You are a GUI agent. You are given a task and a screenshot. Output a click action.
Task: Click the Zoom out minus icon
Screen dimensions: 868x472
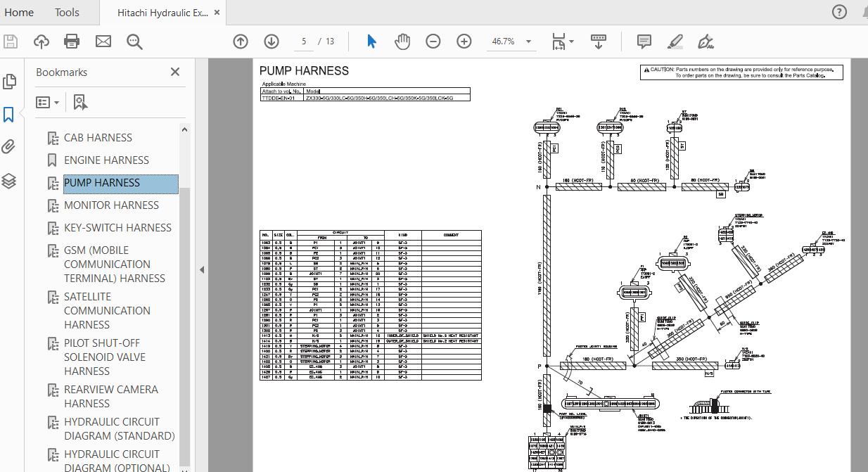pos(433,42)
